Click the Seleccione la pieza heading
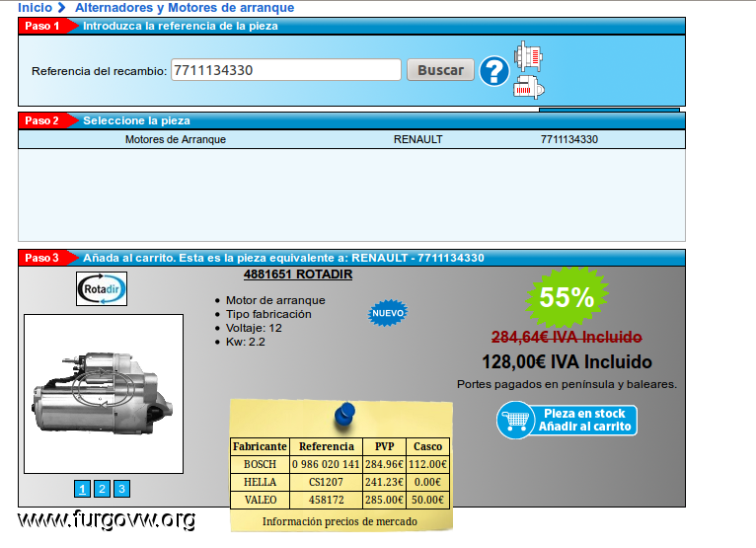 [136, 120]
